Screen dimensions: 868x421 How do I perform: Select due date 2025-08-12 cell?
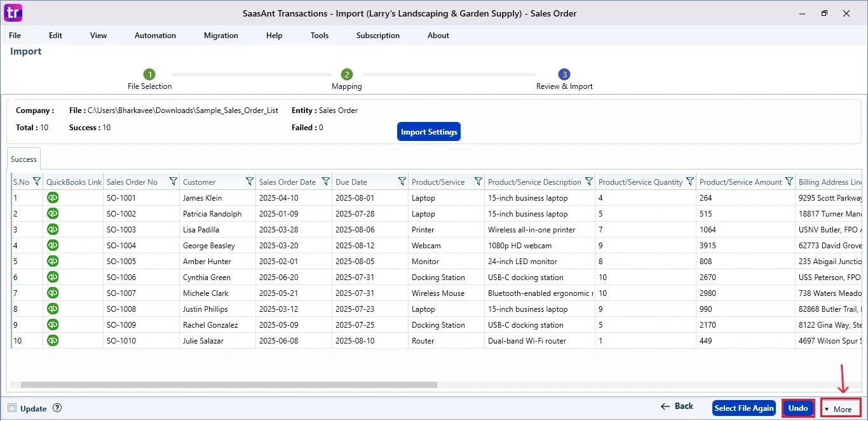pyautogui.click(x=370, y=246)
